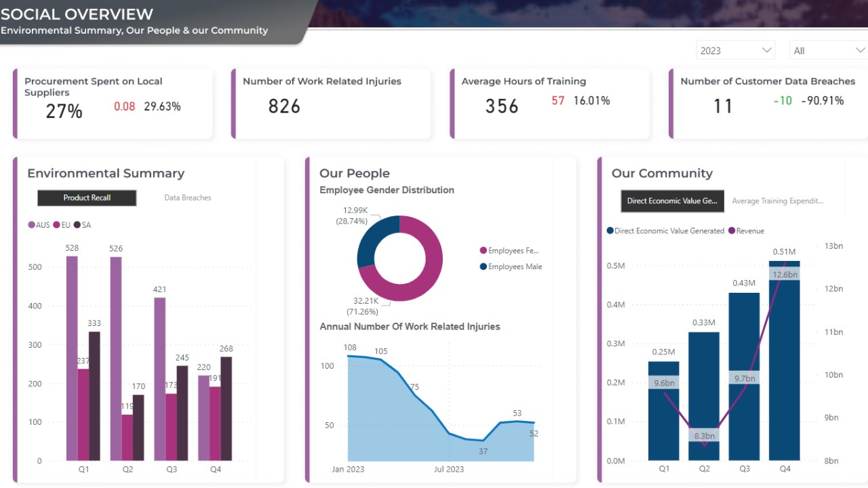
Task: Click the Jul 2023 axis label
Action: tap(449, 469)
